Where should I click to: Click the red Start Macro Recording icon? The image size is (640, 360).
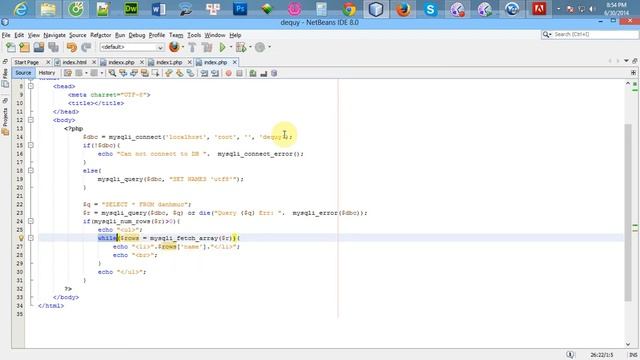click(229, 73)
